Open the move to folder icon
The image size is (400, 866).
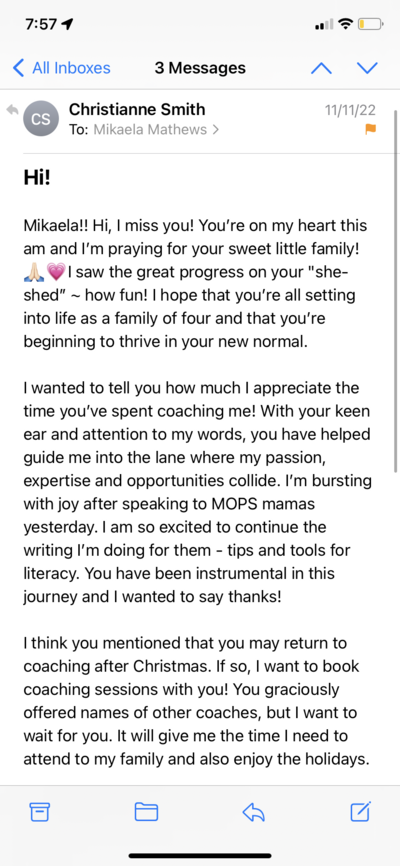[x=146, y=812]
